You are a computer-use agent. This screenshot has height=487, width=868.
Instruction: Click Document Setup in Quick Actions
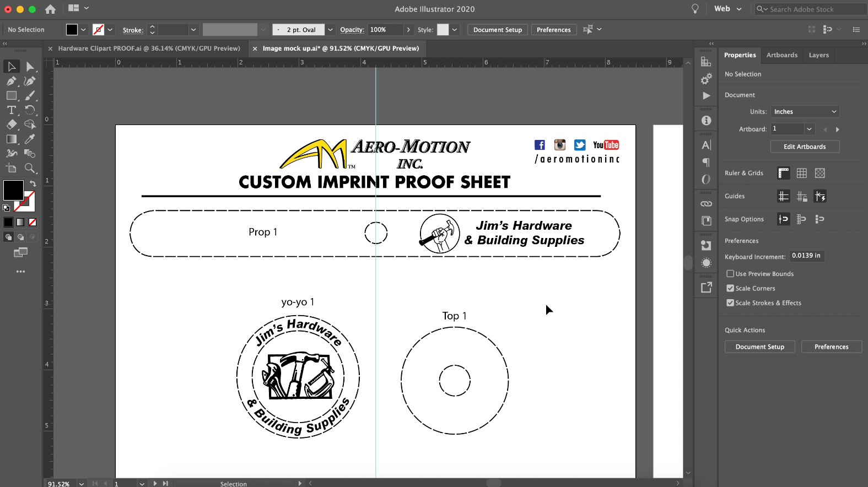pyautogui.click(x=759, y=347)
